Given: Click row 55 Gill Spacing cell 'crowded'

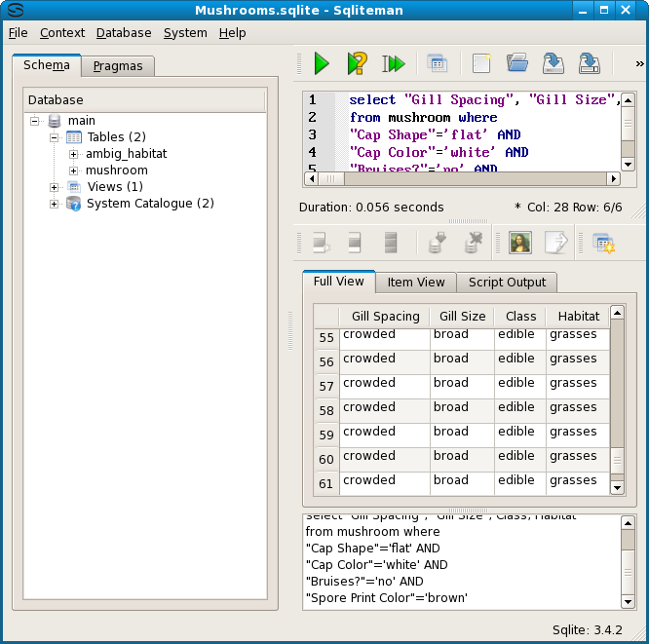Looking at the screenshot, I should [x=385, y=338].
